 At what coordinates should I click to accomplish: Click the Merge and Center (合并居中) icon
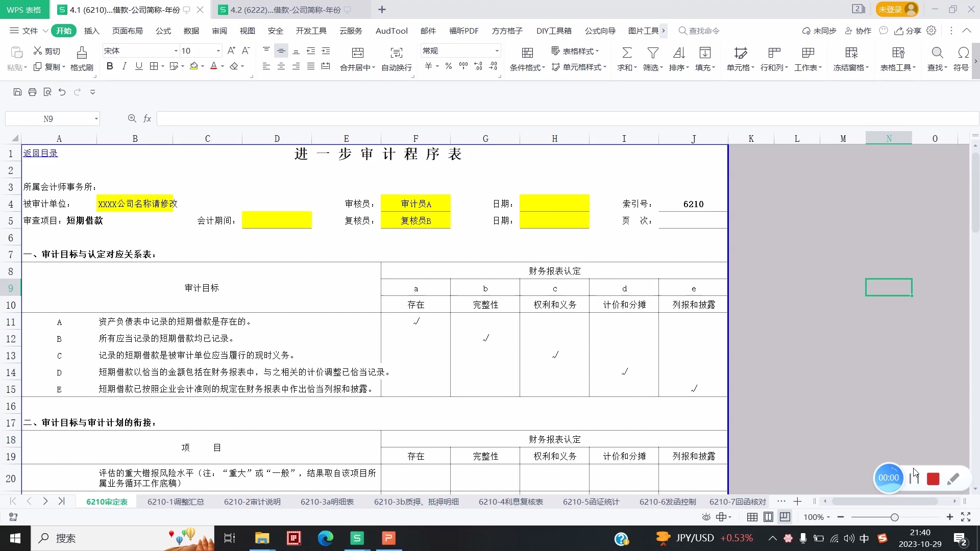[x=358, y=53]
